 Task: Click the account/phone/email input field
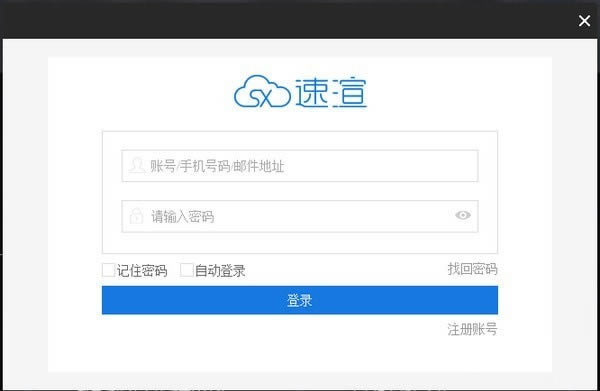(300, 166)
